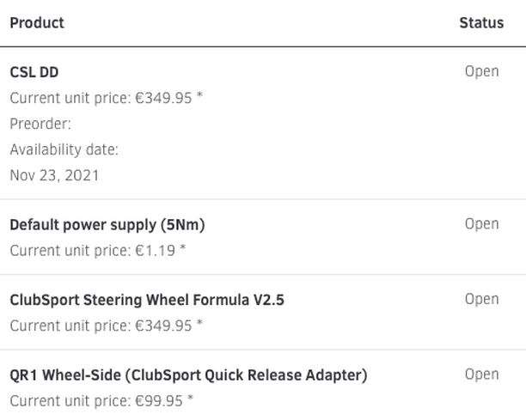Click the asterisk after €1.19 price
This screenshot has width=526, height=420.
click(x=183, y=247)
